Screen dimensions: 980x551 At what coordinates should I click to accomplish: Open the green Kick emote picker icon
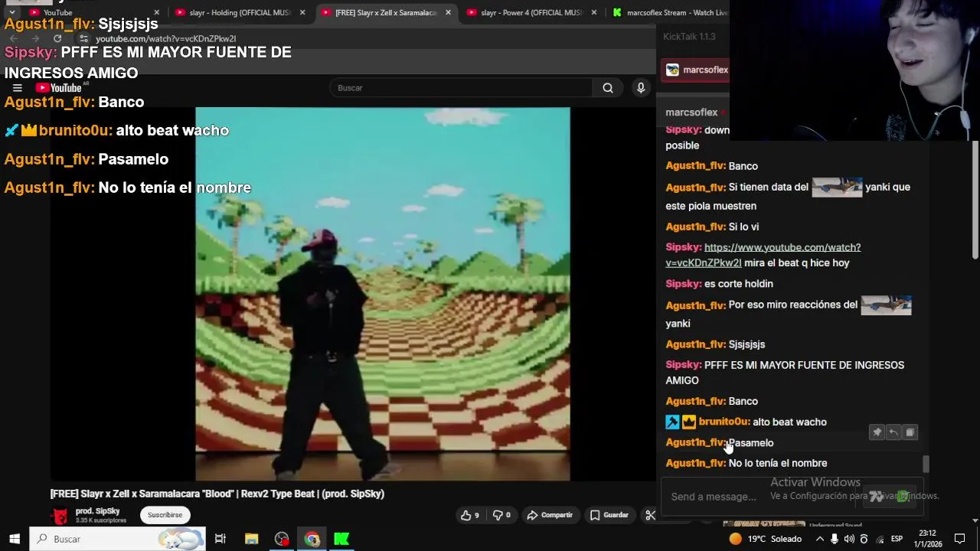point(903,497)
